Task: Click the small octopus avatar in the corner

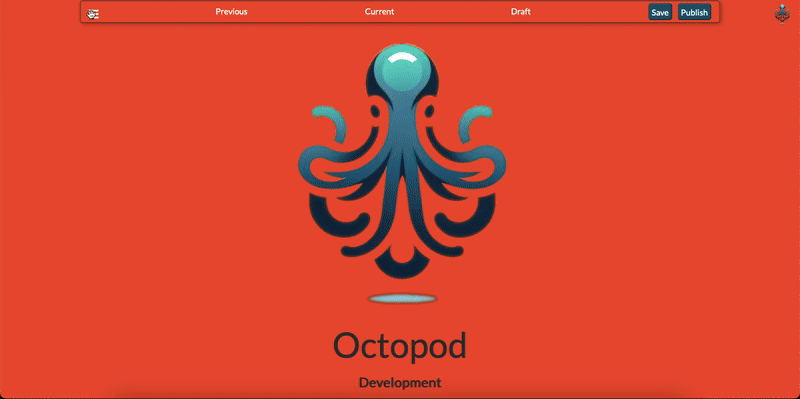Action: point(782,13)
